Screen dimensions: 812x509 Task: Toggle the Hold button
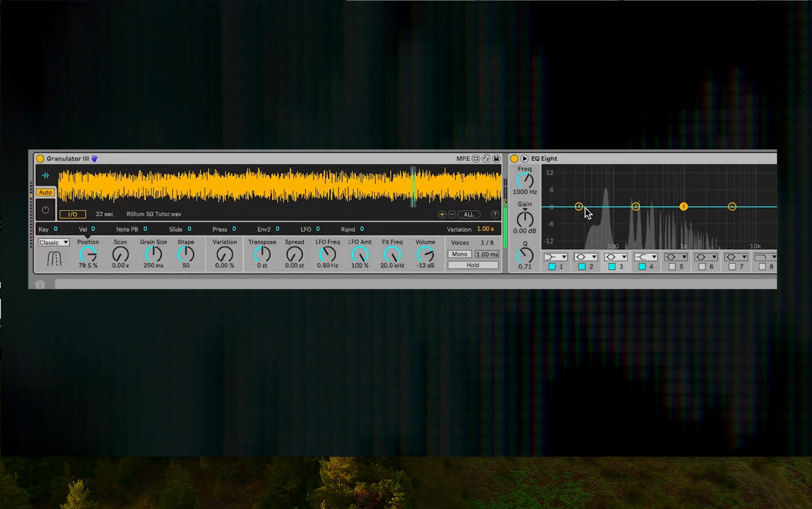(x=473, y=265)
